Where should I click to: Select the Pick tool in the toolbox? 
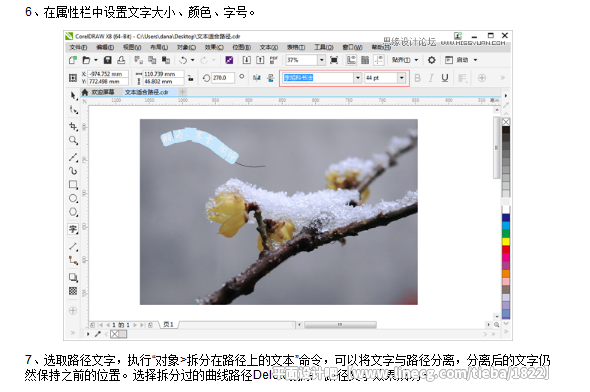(73, 96)
